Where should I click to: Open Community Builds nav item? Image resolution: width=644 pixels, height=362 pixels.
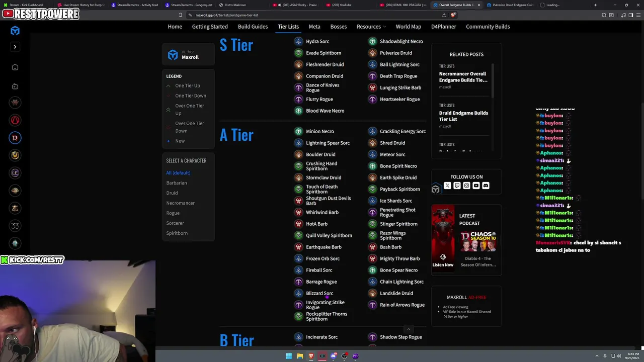coord(488,27)
